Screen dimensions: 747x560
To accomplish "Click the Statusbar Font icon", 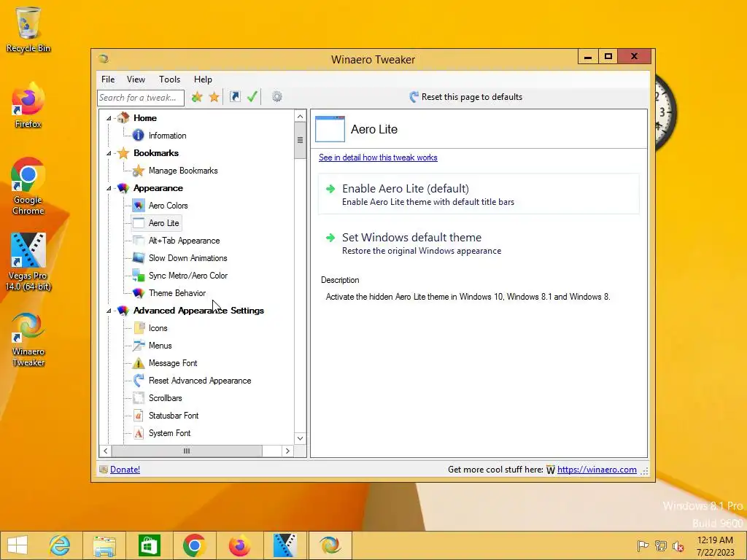I will 138,415.
